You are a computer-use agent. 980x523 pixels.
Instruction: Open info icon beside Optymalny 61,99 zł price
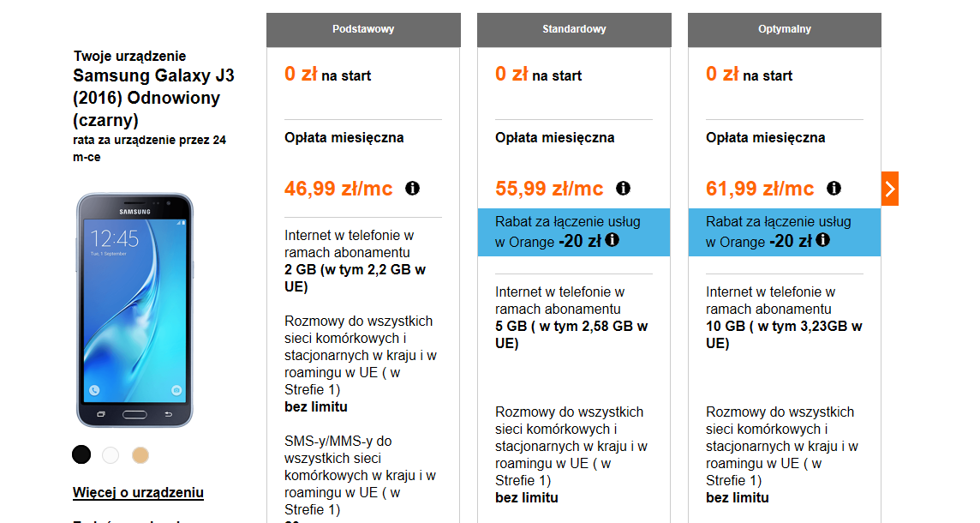pos(833,188)
